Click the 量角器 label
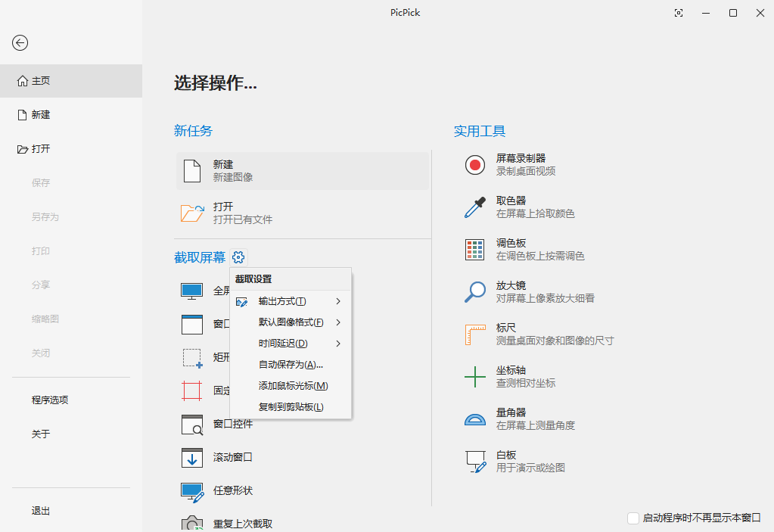 (511, 412)
